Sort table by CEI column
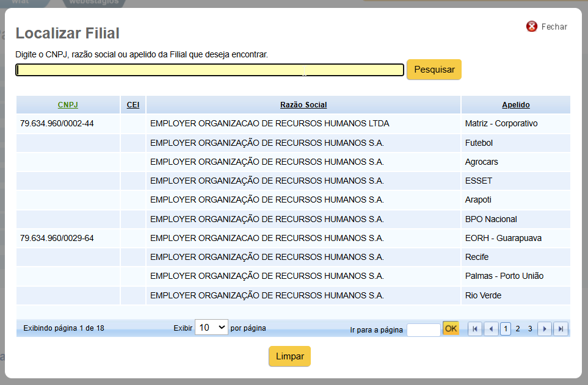The image size is (588, 385). (133, 105)
